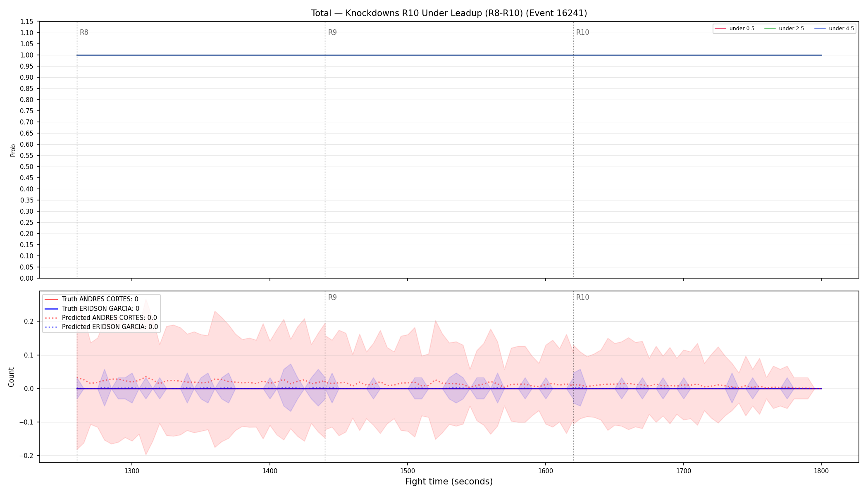Click the 1700 tick on x-axis

(684, 470)
